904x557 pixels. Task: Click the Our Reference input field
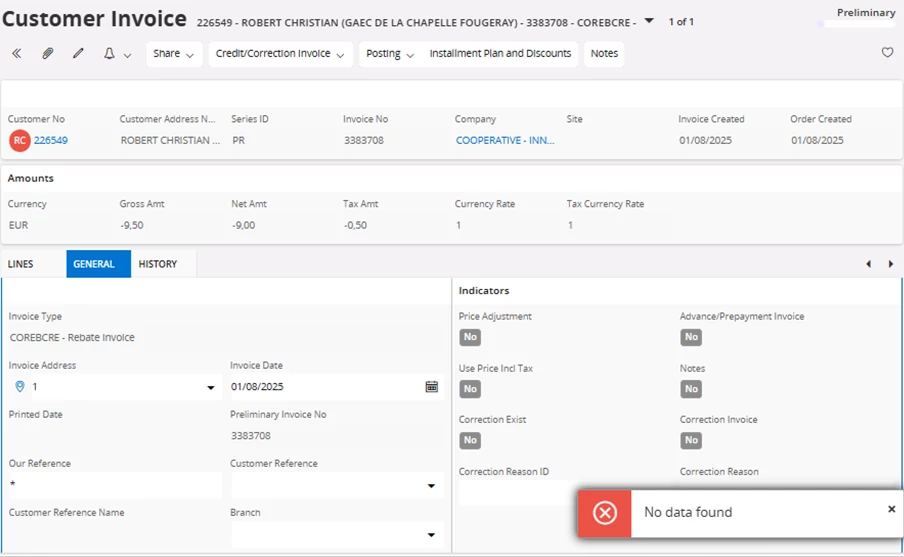pos(115,485)
